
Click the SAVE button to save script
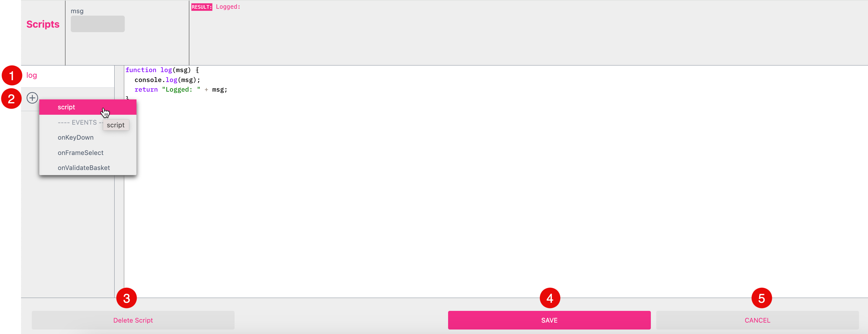point(549,320)
